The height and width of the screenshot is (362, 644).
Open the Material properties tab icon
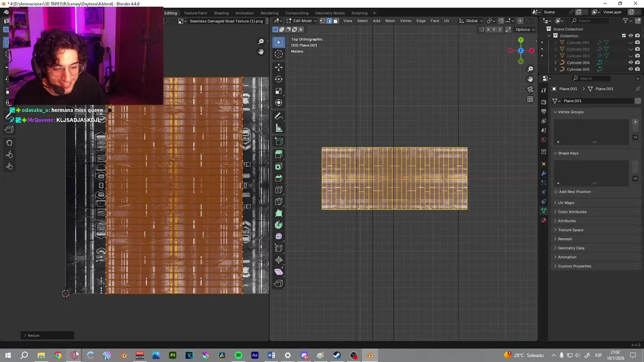point(543,220)
